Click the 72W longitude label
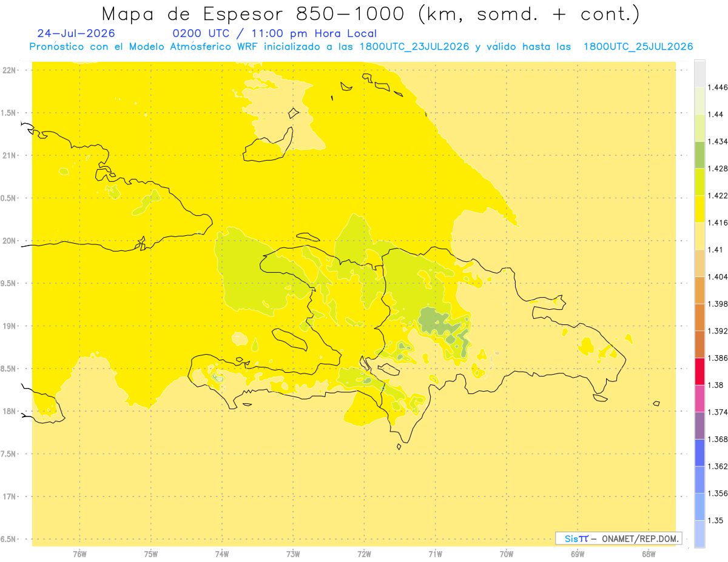This screenshot has height=562, width=728. (x=365, y=554)
